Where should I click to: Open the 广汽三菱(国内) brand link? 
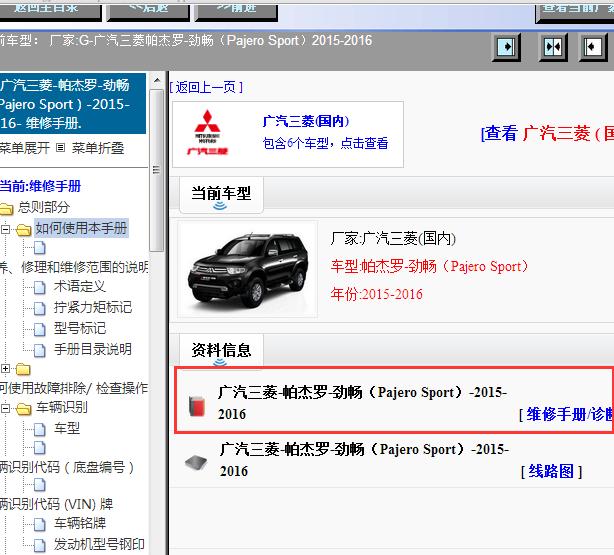pyautogui.click(x=306, y=121)
